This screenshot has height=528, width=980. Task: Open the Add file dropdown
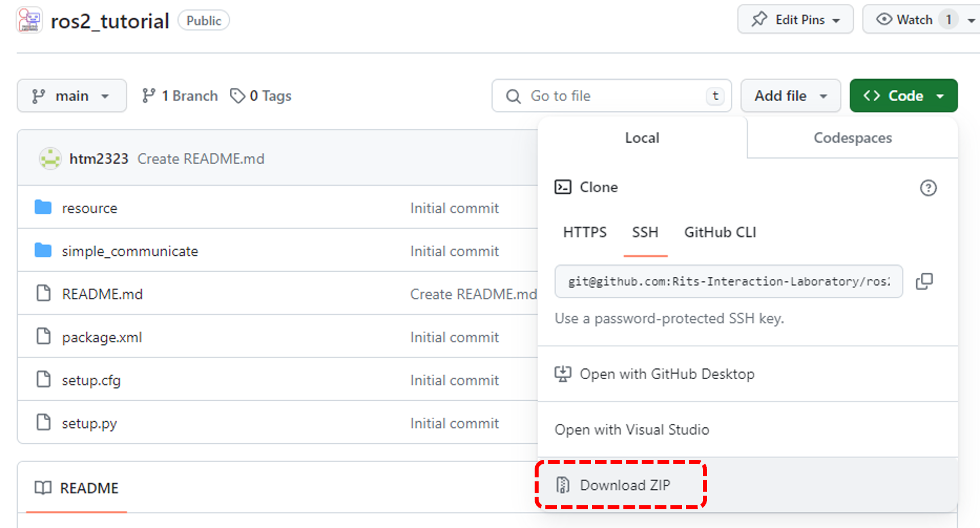point(791,95)
